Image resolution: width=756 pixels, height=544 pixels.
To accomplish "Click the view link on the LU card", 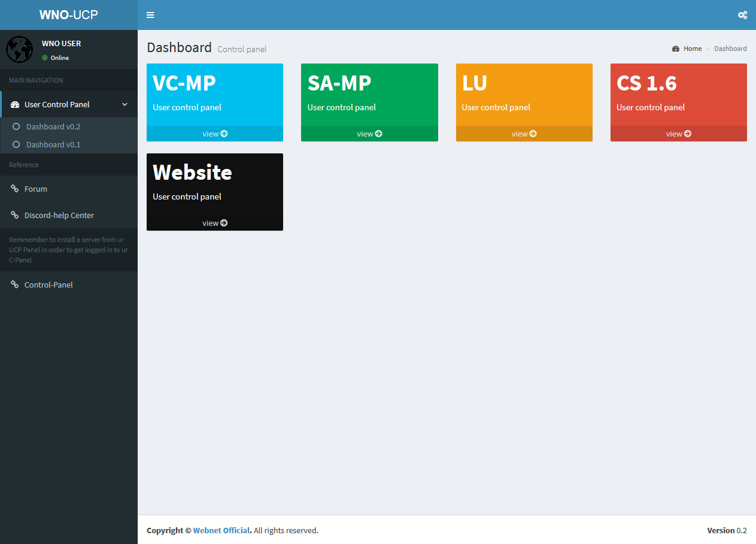I will (524, 134).
